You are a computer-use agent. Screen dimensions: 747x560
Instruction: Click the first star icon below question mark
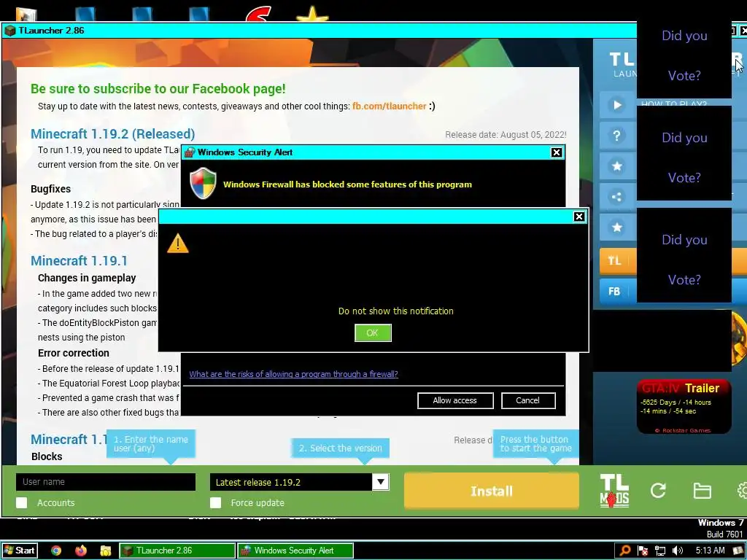(617, 166)
